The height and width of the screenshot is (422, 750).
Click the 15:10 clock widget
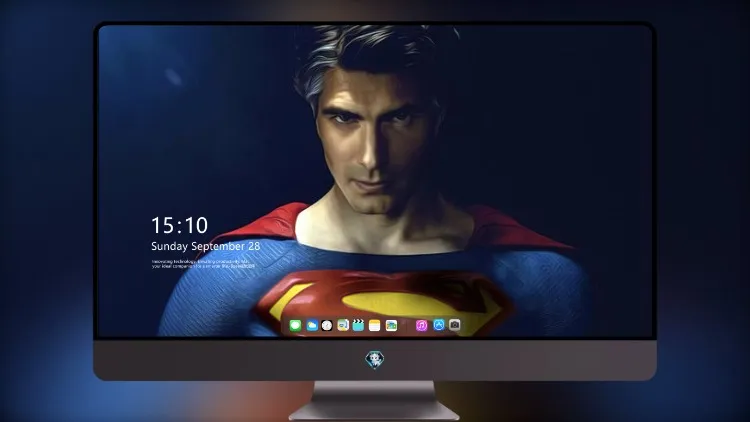coord(179,225)
